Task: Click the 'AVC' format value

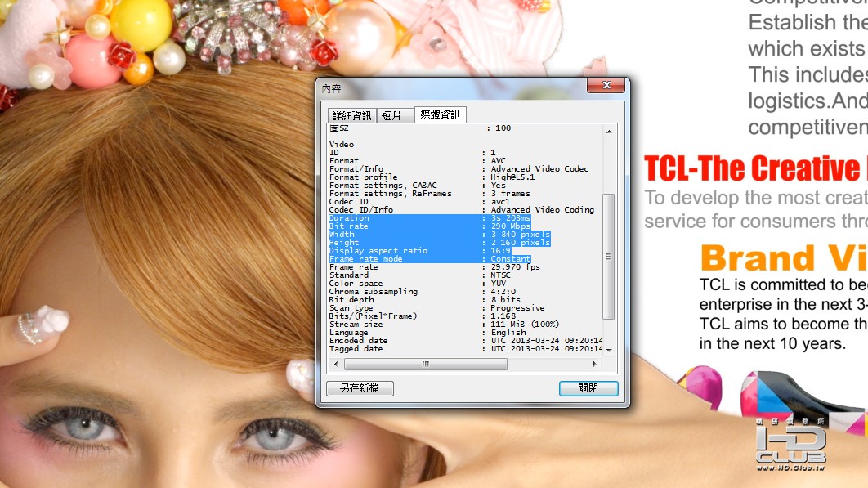Action: pyautogui.click(x=499, y=161)
